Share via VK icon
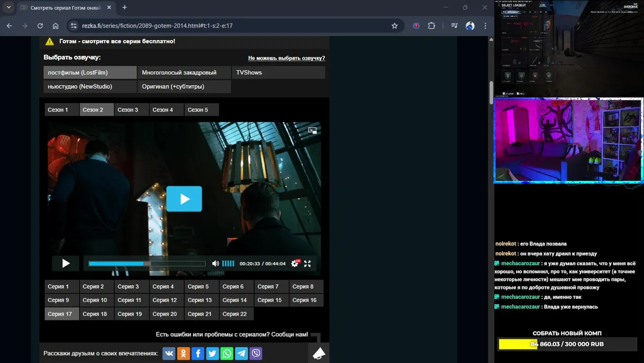644x363 pixels. pos(169,353)
